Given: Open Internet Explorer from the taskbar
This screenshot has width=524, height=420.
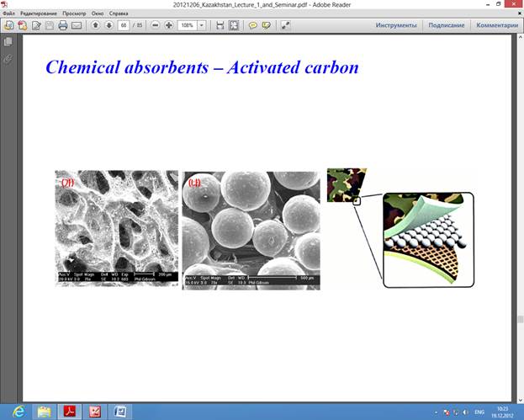Looking at the screenshot, I should (x=19, y=412).
